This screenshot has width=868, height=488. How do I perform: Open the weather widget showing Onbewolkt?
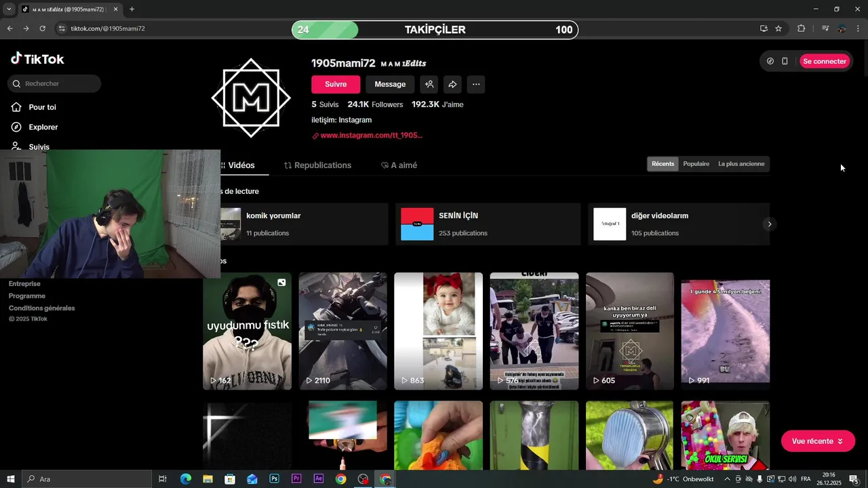683,479
